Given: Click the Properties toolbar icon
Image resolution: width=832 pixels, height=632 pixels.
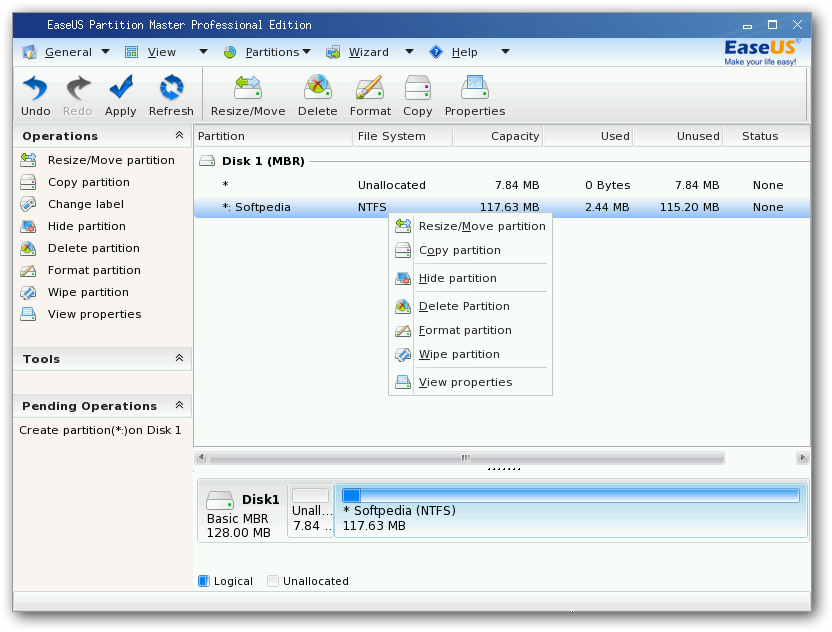Looking at the screenshot, I should point(475,87).
